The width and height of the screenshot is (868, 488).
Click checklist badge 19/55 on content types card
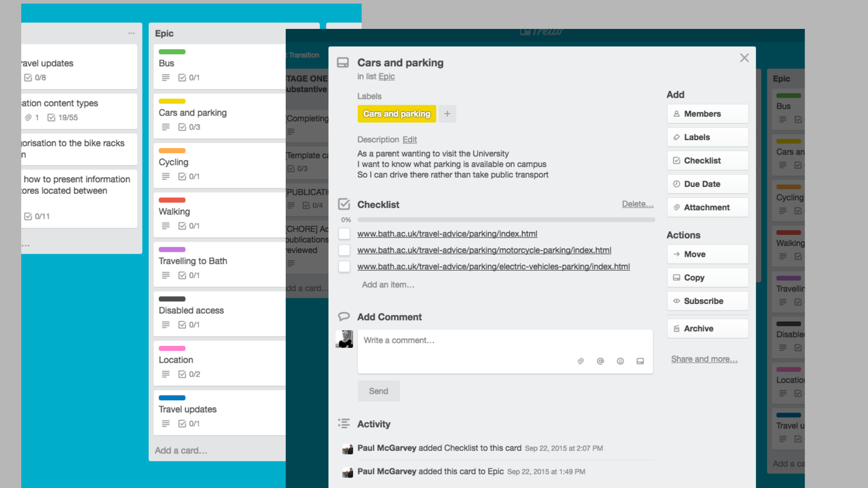pos(62,117)
